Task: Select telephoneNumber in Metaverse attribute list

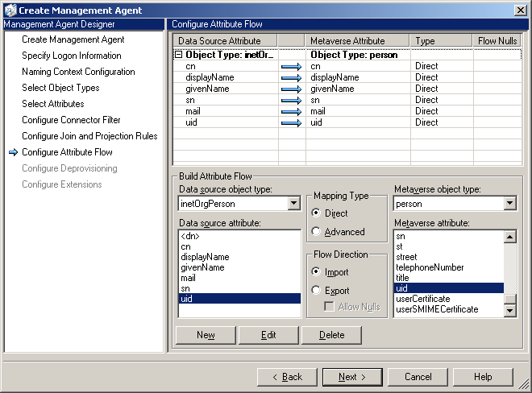Action: [449, 267]
